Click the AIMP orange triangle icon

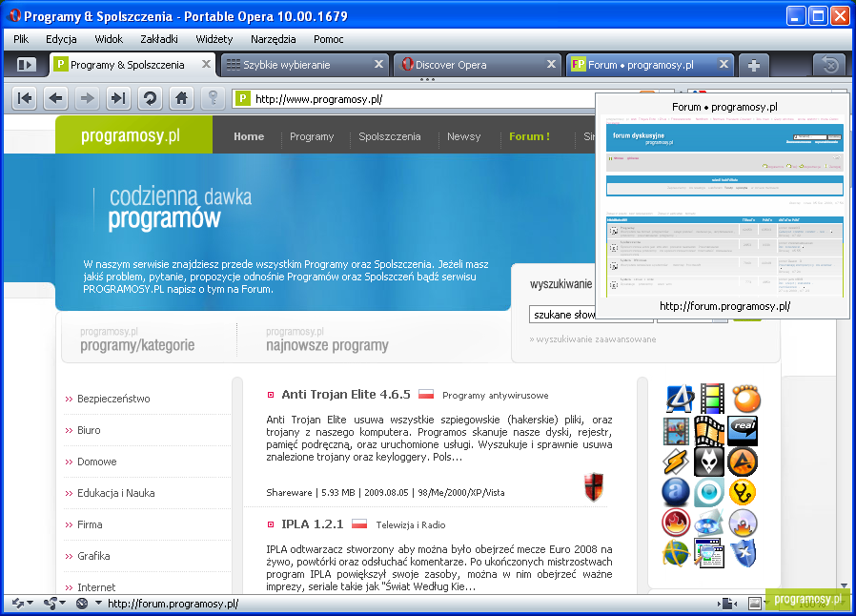(x=743, y=462)
